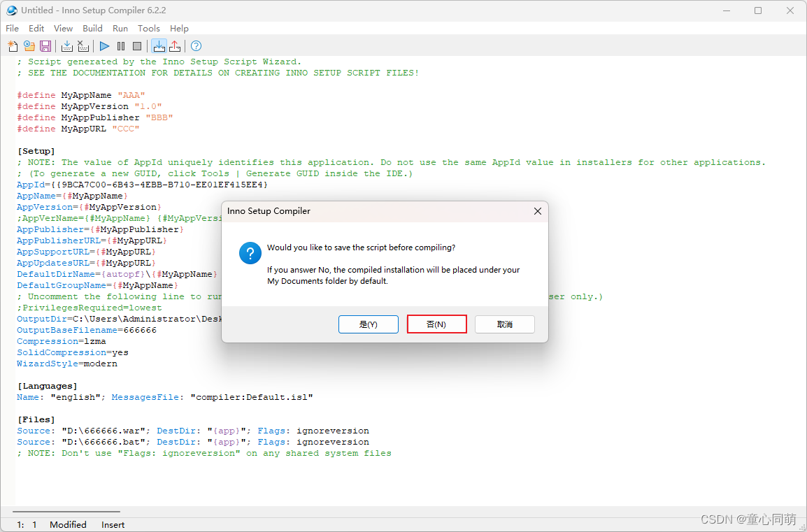
Task: Click the #define MyAppVersion "1.0" line
Action: click(90, 106)
